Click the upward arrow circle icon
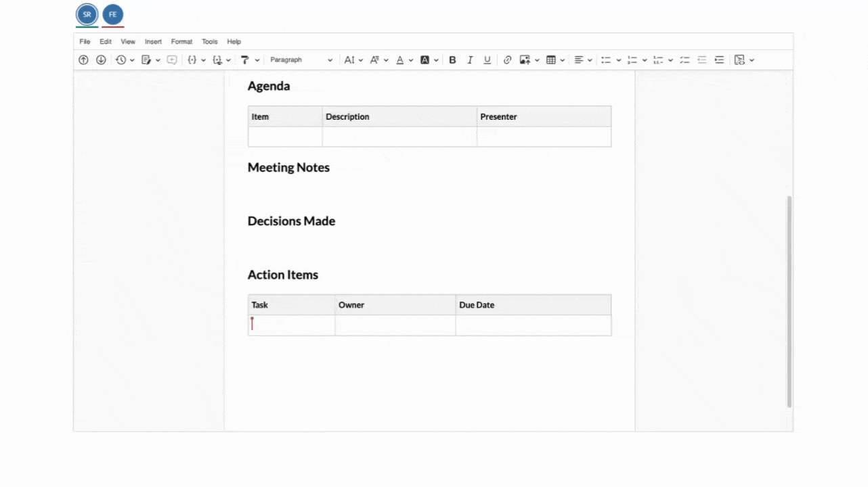 pos(83,60)
